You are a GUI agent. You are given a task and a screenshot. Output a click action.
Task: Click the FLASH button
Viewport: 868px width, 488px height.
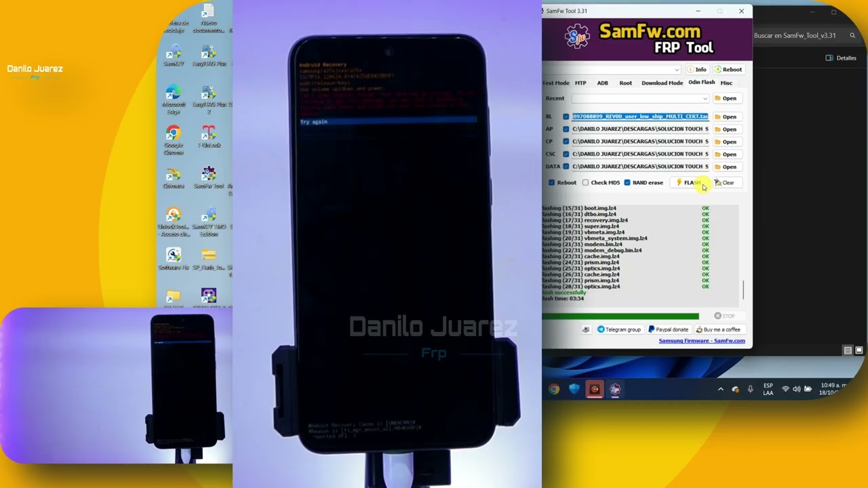pos(688,182)
